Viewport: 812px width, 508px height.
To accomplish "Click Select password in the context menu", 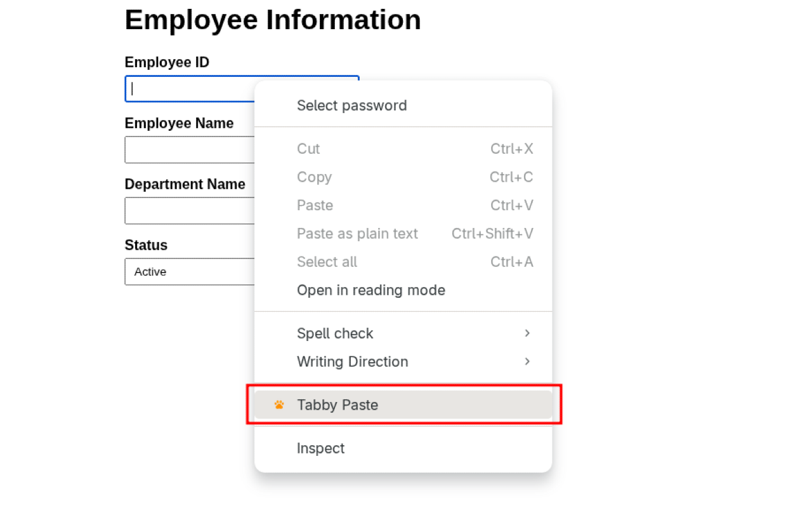I will pos(352,105).
